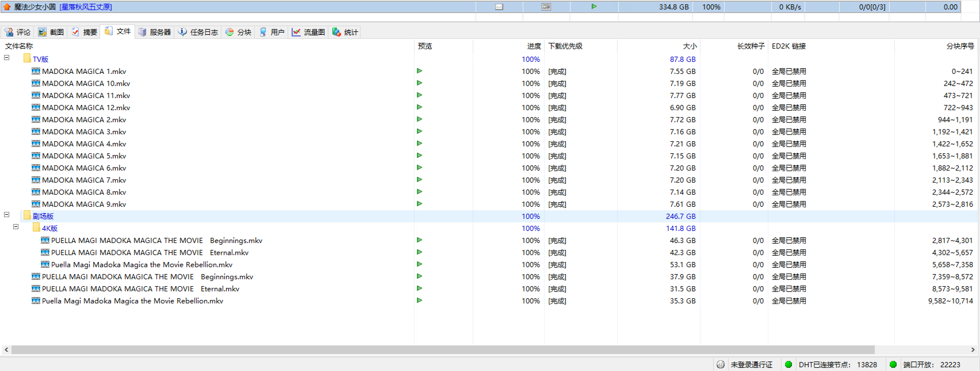Screen dimensions: 980x371
Task: Preview the 31.5 GB Eternal.mkv file
Action: pos(419,288)
